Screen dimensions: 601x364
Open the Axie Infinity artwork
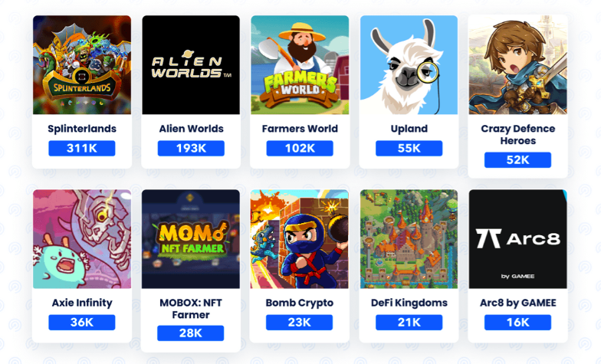point(81,239)
